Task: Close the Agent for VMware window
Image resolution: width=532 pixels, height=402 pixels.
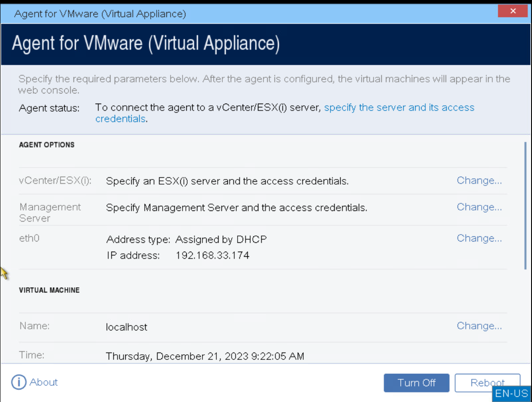Action: pos(513,11)
